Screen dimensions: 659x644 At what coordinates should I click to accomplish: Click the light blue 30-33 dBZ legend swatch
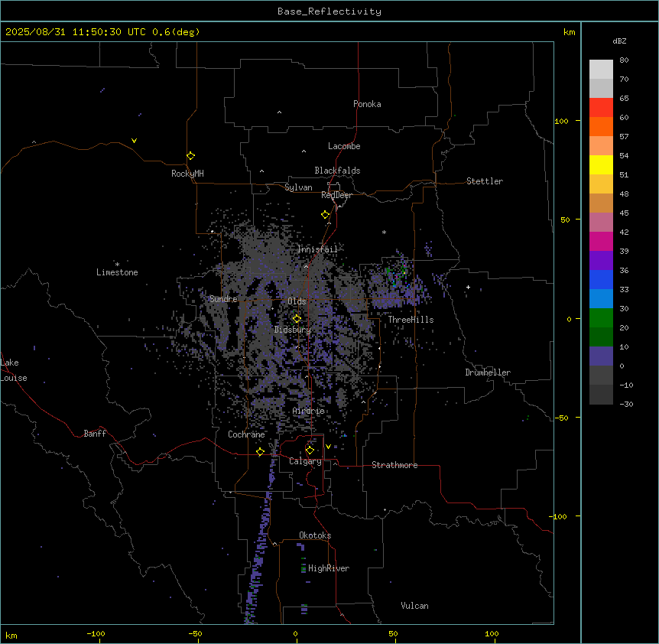(601, 299)
